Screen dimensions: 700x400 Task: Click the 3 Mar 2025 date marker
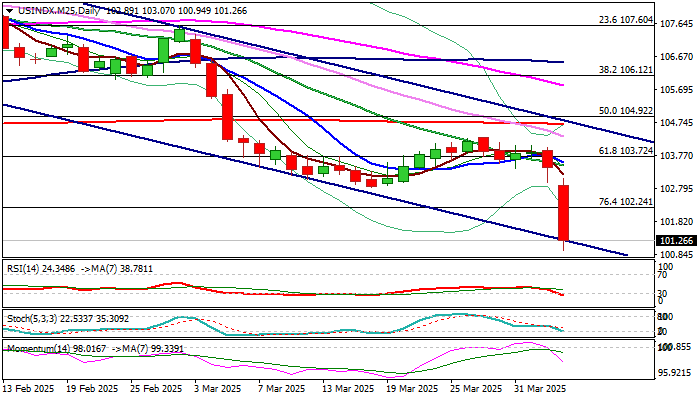pyautogui.click(x=216, y=389)
